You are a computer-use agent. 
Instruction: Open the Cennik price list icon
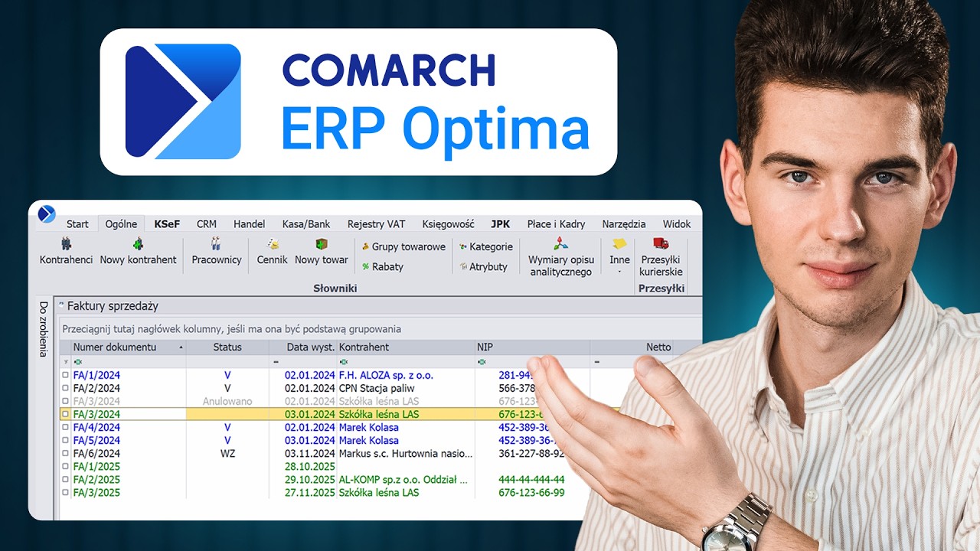pos(273,244)
